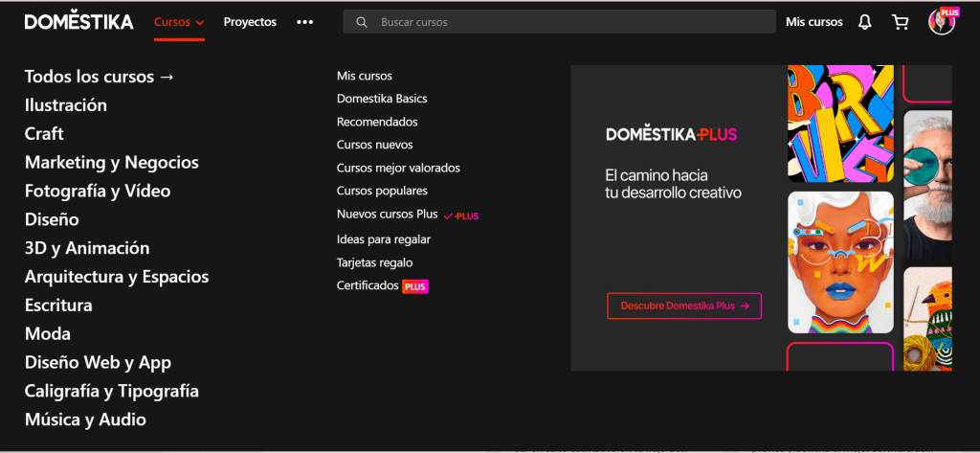Open the Moda category
This screenshot has height=453, width=980.
point(48,334)
